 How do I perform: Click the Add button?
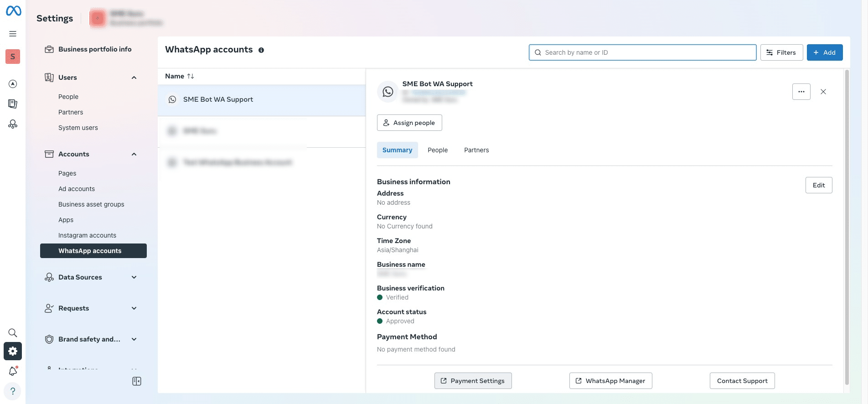(825, 52)
